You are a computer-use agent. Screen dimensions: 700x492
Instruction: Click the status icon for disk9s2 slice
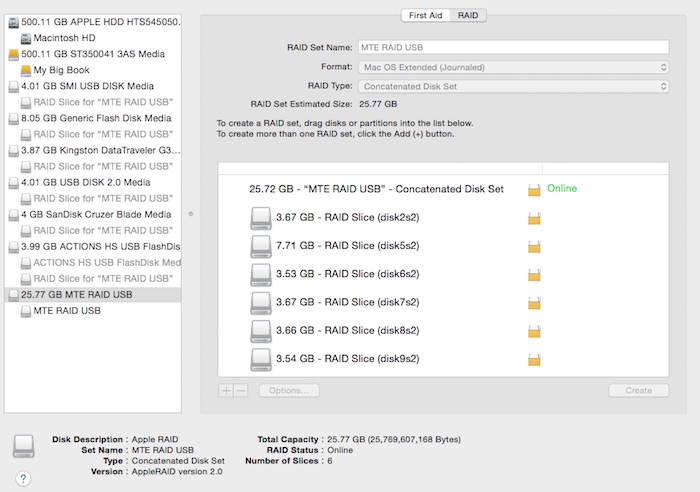[534, 359]
